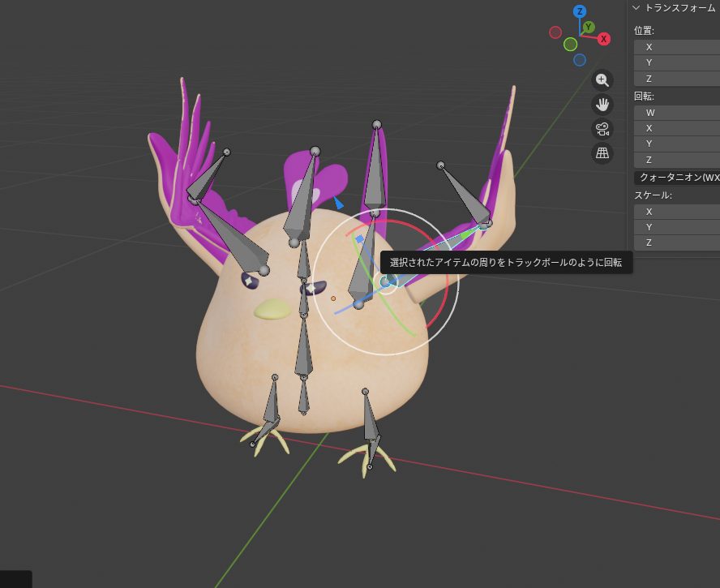Click the unlabeled dark red negative X axis circle
The height and width of the screenshot is (588, 720).
pyautogui.click(x=555, y=32)
